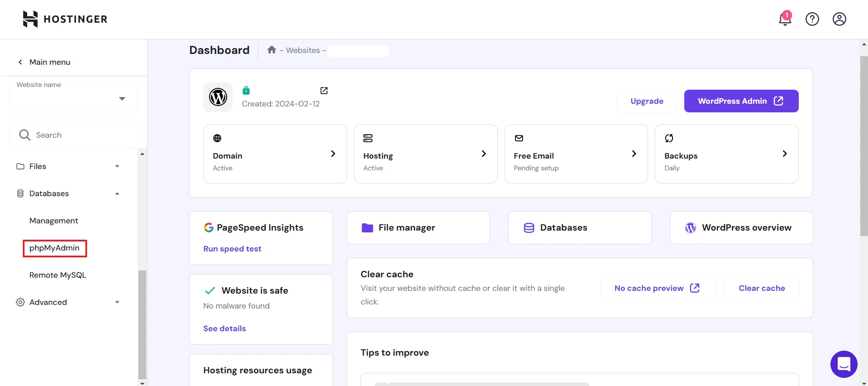Click the Backups refresh icon
Image resolution: width=868 pixels, height=386 pixels.
pyautogui.click(x=669, y=138)
